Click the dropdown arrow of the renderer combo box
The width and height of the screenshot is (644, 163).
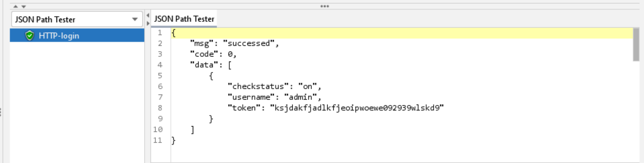click(135, 19)
